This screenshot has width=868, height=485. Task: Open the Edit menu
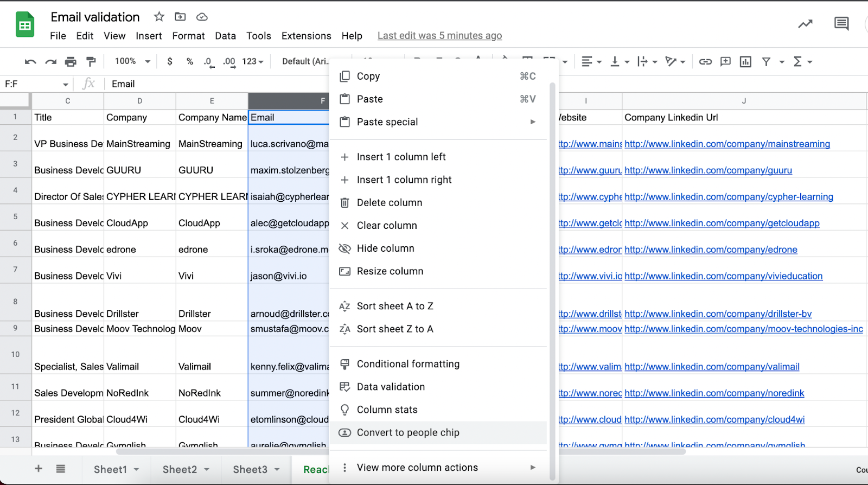[85, 36]
